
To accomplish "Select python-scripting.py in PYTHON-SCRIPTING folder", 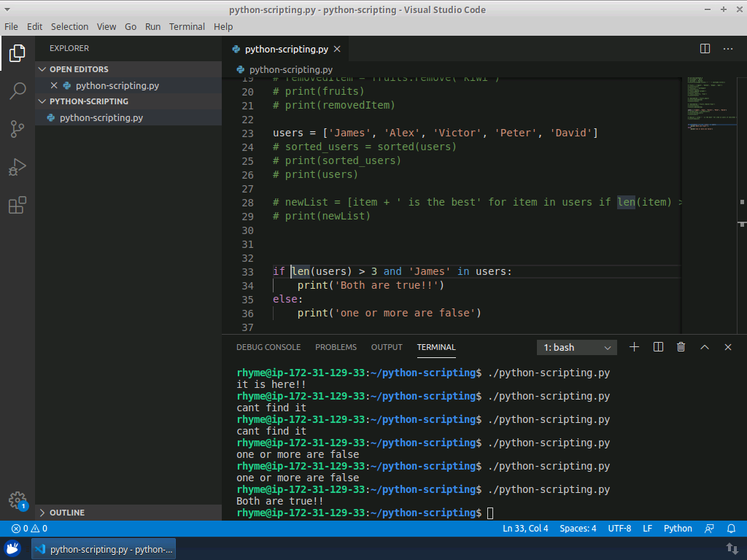I will (x=101, y=117).
